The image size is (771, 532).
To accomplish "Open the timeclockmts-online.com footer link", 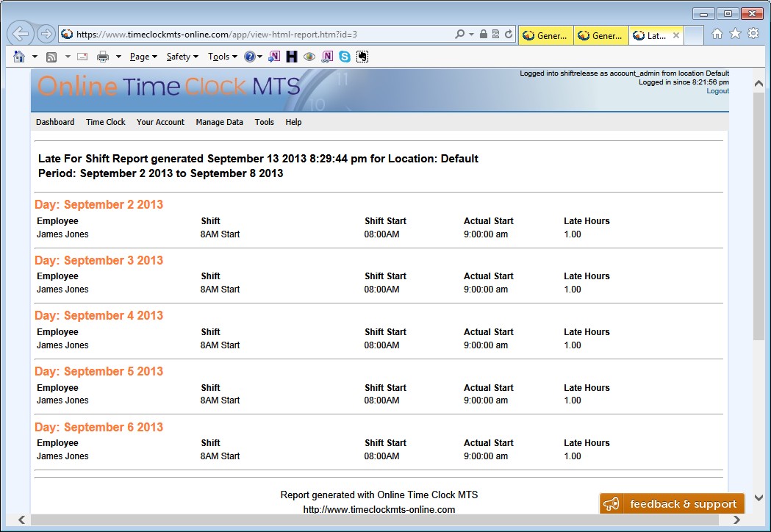I will pyautogui.click(x=379, y=509).
